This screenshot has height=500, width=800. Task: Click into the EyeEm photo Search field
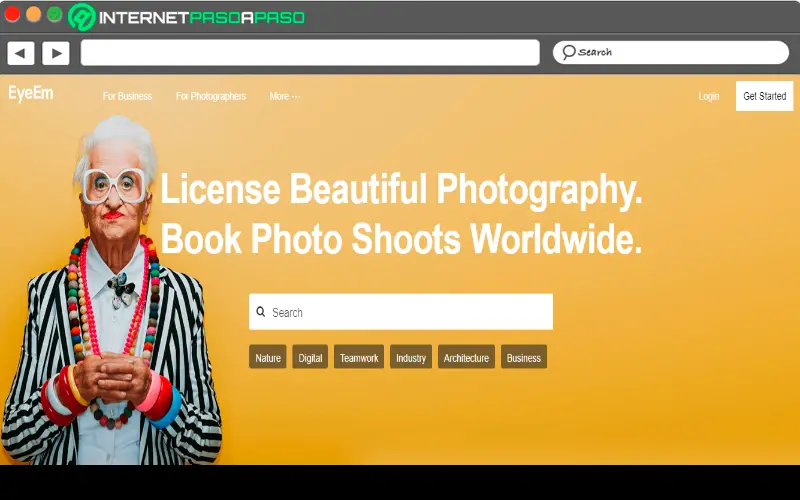pyautogui.click(x=401, y=312)
